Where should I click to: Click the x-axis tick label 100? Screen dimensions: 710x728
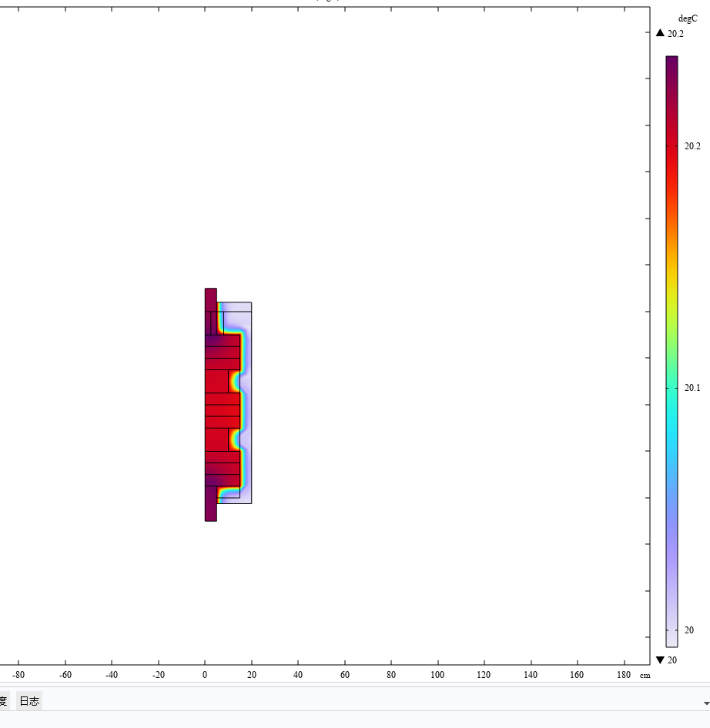click(x=437, y=675)
